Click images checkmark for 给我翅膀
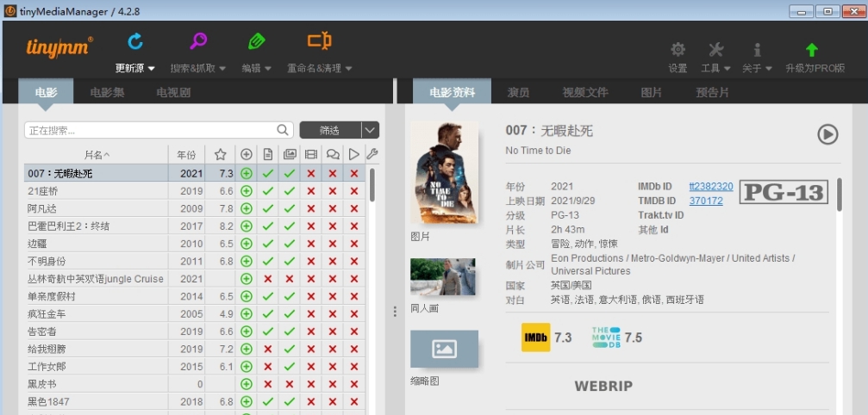The width and height of the screenshot is (868, 415). [x=290, y=350]
